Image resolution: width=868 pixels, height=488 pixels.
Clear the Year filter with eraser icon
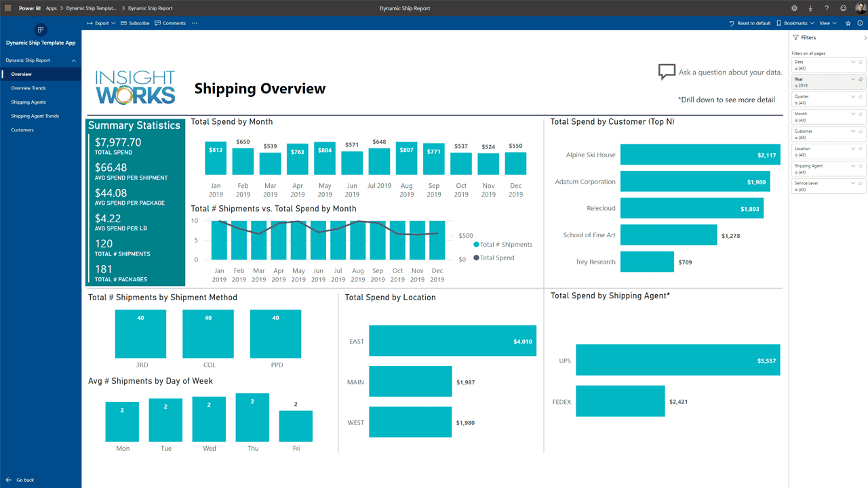861,79
